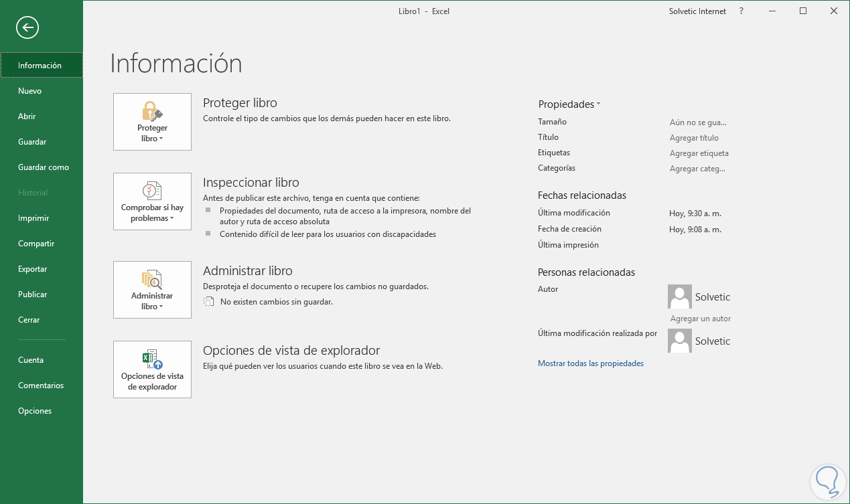Image resolution: width=850 pixels, height=504 pixels.
Task: Expand the Propiedades dropdown heading
Action: [x=569, y=104]
